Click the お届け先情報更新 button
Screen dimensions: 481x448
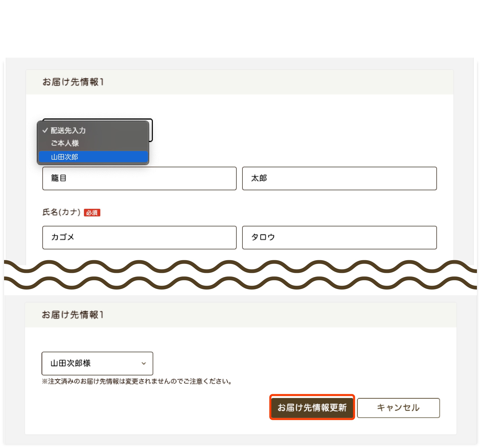point(312,408)
